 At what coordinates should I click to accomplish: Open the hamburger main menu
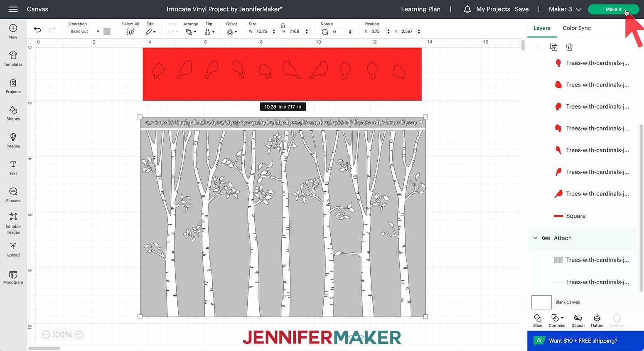tap(13, 9)
